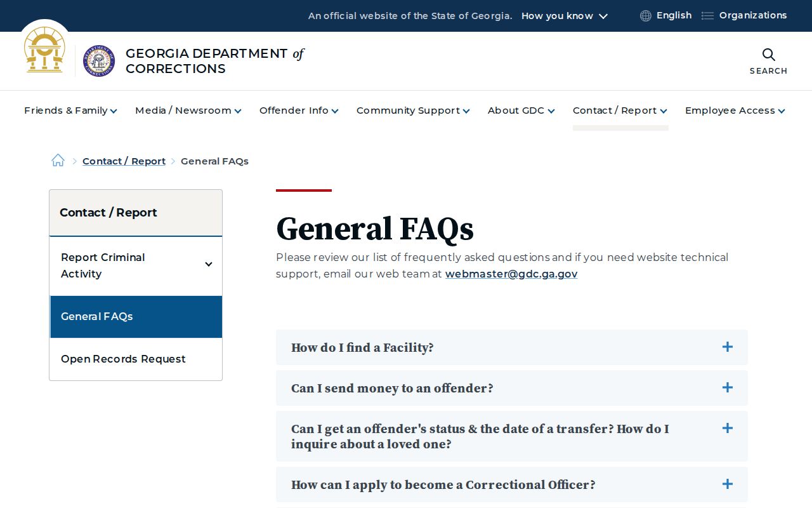This screenshot has width=812, height=508.
Task: Click the Organizations list icon
Action: 707,16
